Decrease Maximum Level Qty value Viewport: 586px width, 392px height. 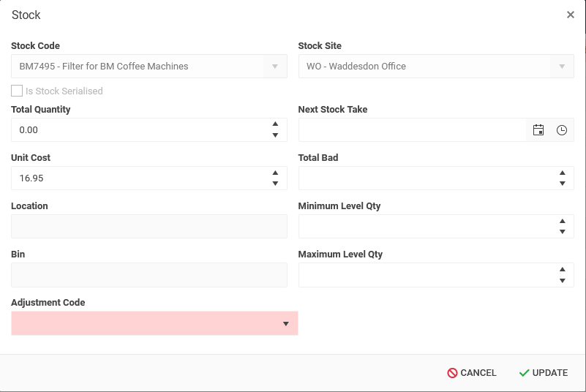(562, 280)
